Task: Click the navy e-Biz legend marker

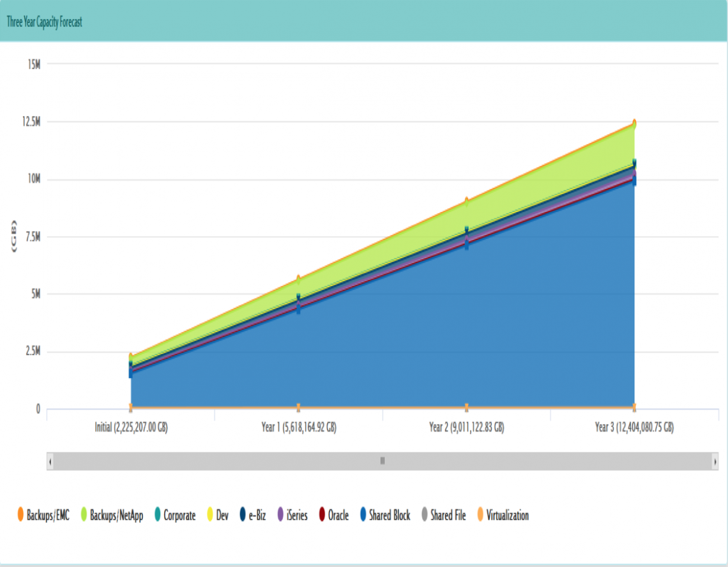Action: pos(243,515)
